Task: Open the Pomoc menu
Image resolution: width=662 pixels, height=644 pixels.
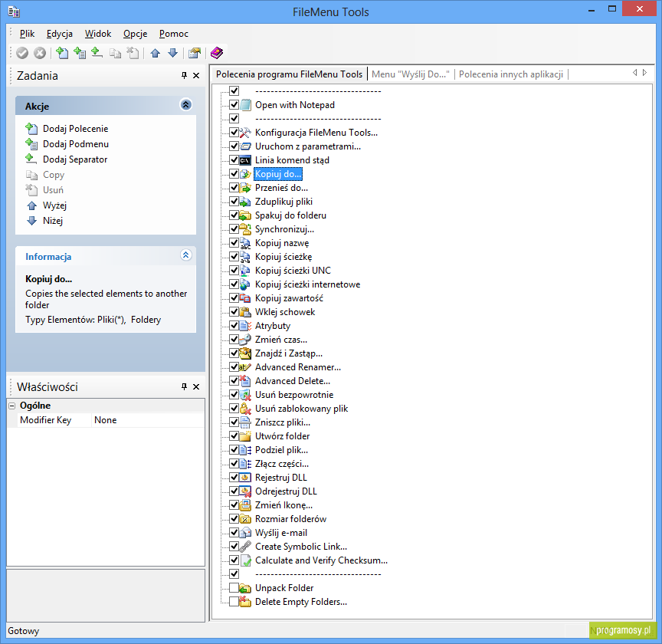Action: point(173,34)
